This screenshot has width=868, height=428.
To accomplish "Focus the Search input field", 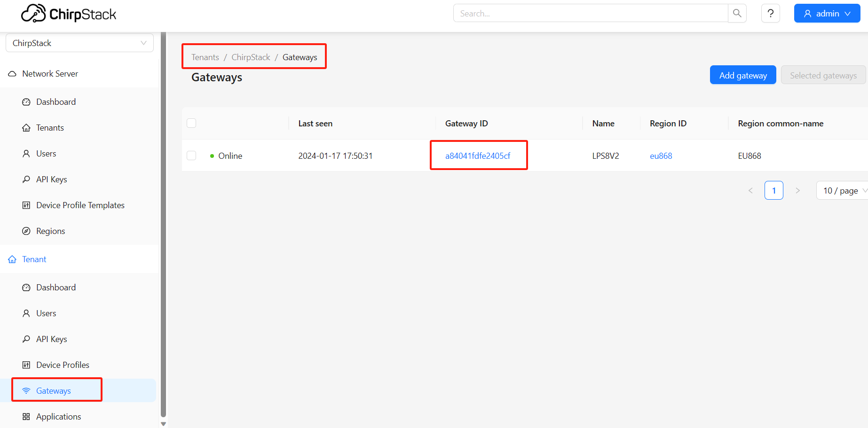I will [591, 13].
